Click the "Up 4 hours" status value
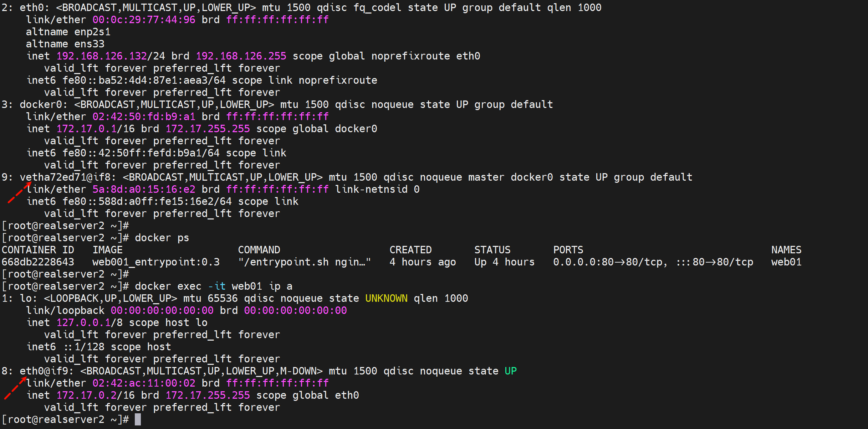 pos(504,262)
